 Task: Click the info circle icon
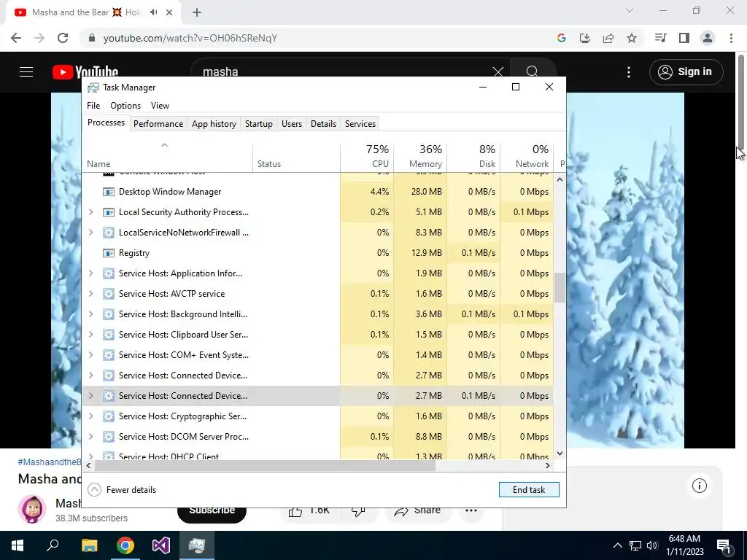pyautogui.click(x=700, y=486)
